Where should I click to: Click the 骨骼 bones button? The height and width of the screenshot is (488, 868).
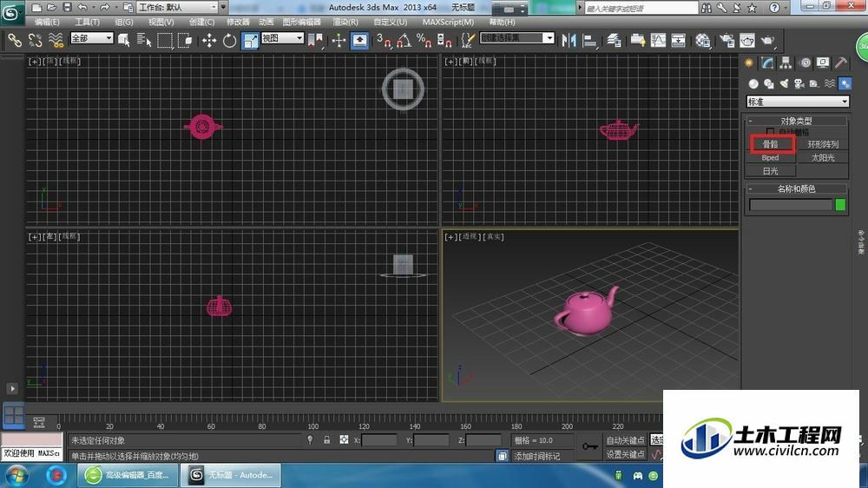click(x=770, y=144)
